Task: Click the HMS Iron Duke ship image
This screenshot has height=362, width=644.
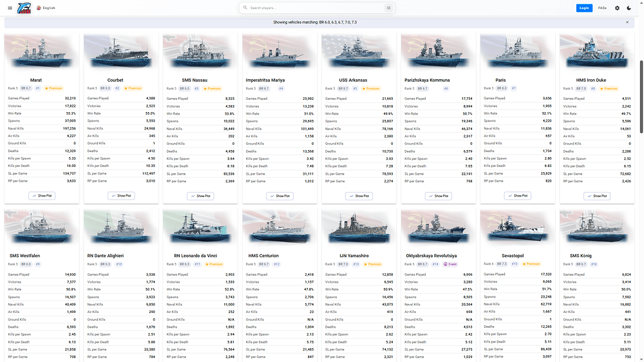Action: [x=597, y=53]
